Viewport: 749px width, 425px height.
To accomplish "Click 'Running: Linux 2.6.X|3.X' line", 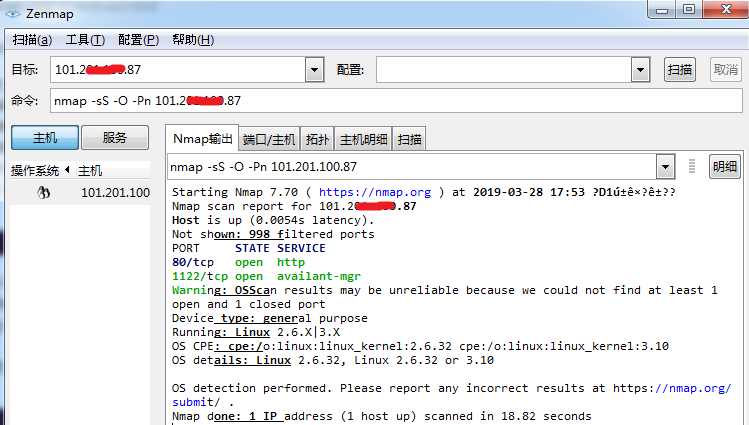I will 256,332.
